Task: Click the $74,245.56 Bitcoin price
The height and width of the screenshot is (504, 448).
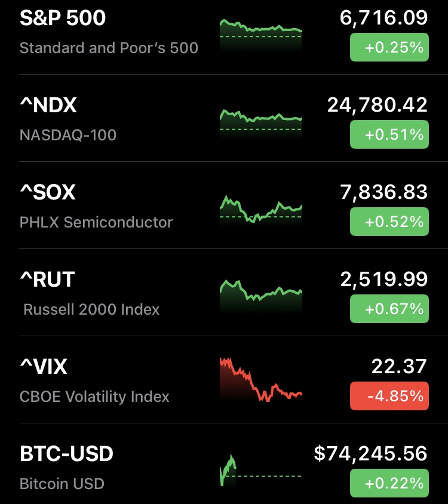Action: point(370,454)
